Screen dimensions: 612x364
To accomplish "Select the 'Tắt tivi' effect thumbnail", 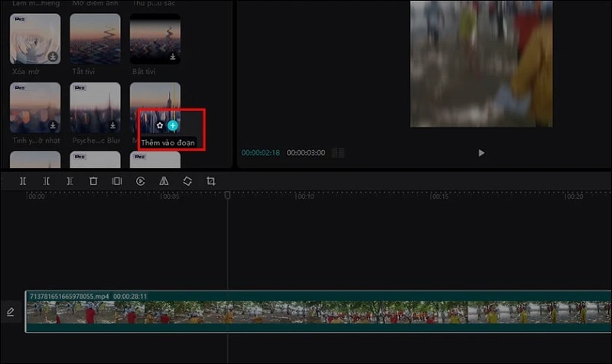I will coord(95,38).
